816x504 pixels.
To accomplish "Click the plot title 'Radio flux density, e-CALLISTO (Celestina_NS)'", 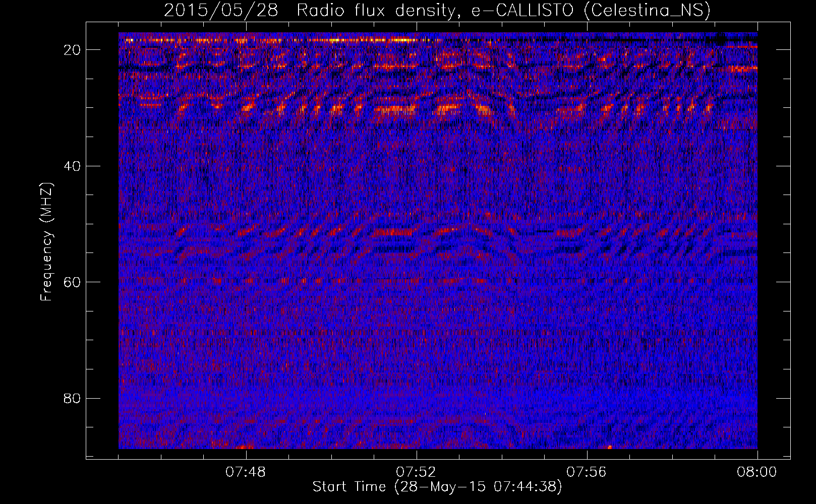I will point(503,11).
